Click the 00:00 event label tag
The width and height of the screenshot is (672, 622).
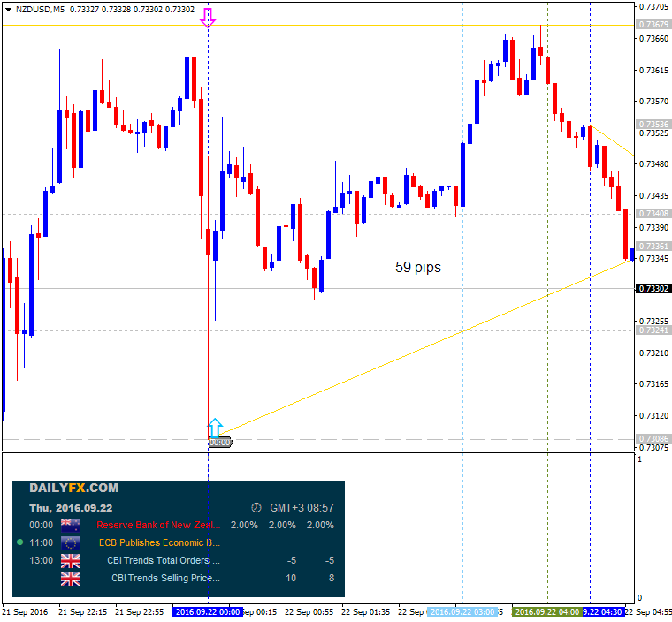(x=220, y=443)
